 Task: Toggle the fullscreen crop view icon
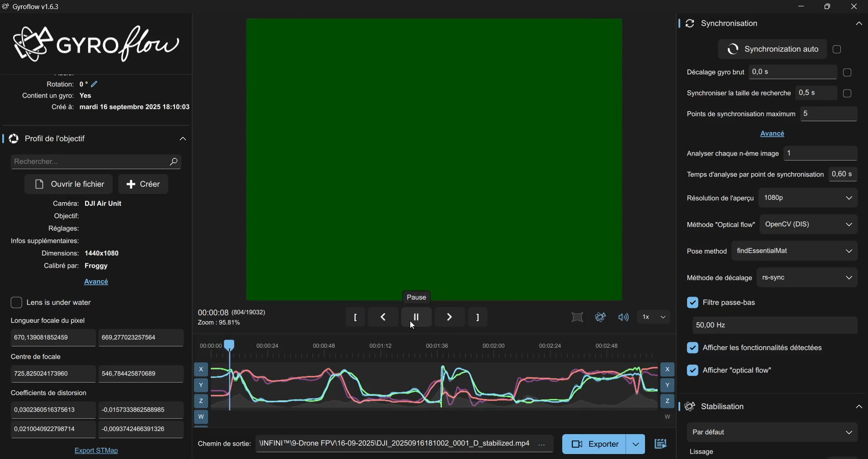[x=577, y=317]
